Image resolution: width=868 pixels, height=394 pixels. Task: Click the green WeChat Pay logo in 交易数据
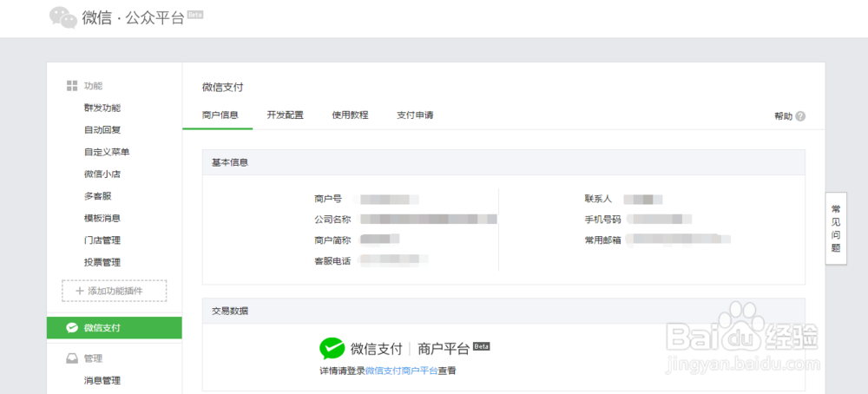pyautogui.click(x=332, y=349)
